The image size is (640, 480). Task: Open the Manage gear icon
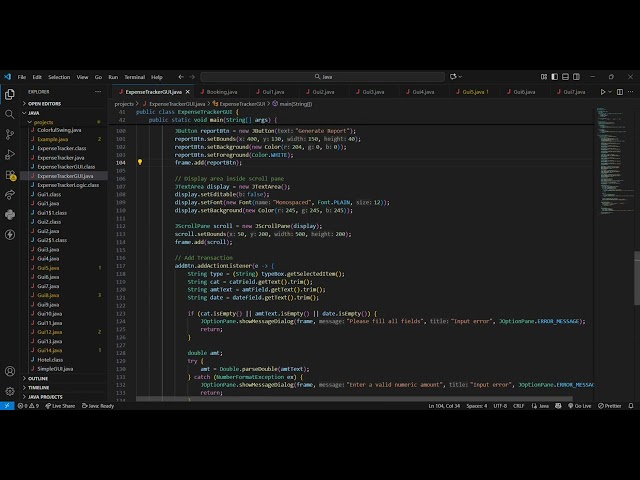10,391
